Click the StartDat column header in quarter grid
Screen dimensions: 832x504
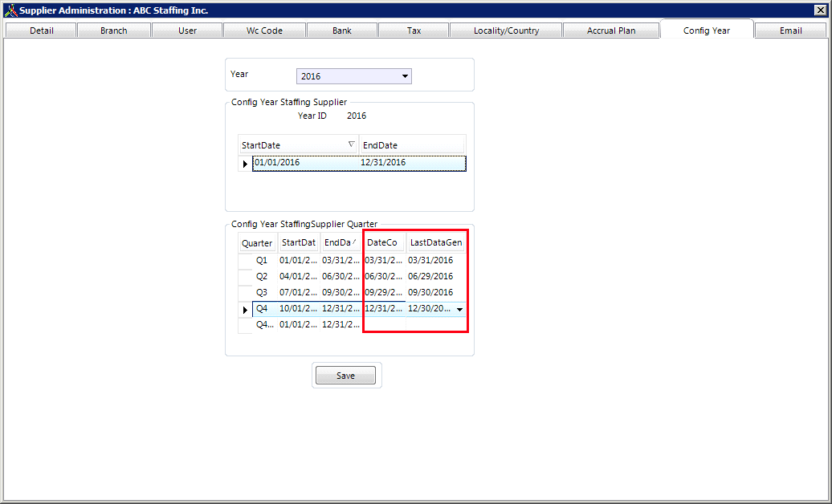pyautogui.click(x=299, y=242)
